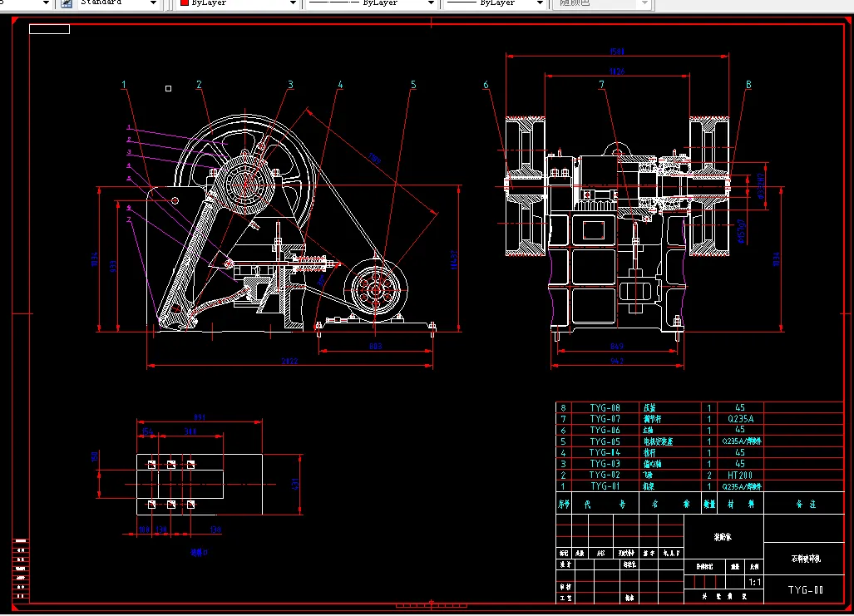The width and height of the screenshot is (854, 616).
Task: Select the 备注 remarks column header
Action: [806, 505]
